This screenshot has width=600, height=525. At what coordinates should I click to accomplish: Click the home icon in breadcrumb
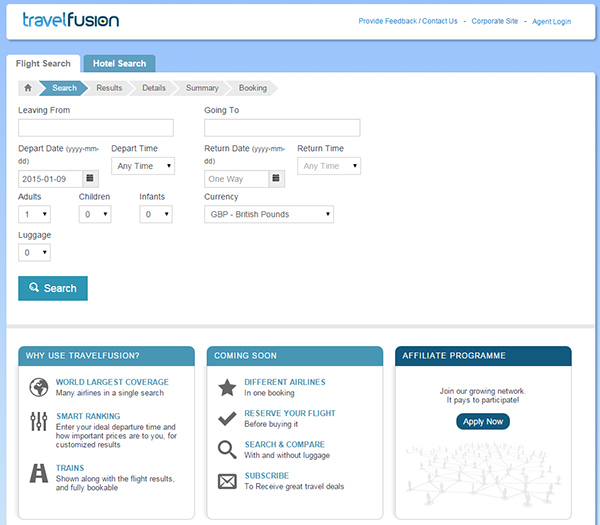pyautogui.click(x=29, y=88)
